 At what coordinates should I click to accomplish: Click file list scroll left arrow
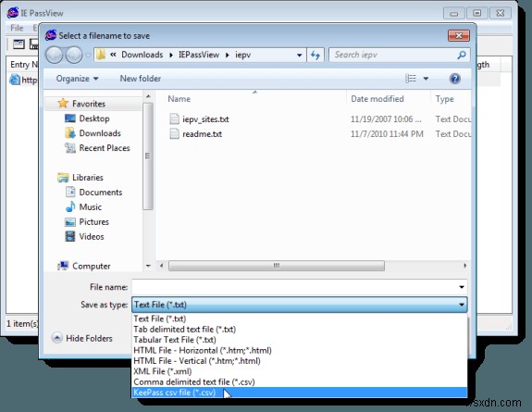(x=162, y=266)
